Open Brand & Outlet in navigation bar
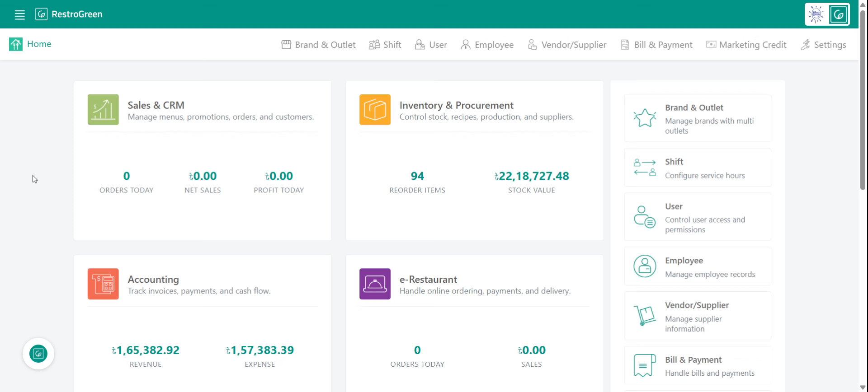 (318, 45)
